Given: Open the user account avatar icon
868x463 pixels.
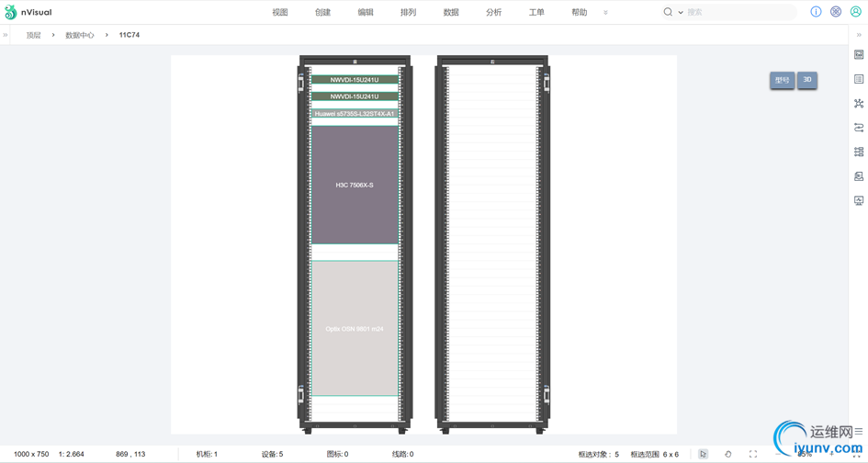Looking at the screenshot, I should coord(856,12).
